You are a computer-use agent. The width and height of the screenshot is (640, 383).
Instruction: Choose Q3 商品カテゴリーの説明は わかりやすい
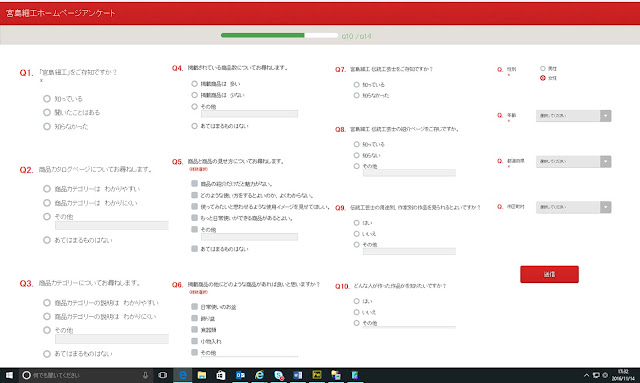click(x=47, y=303)
